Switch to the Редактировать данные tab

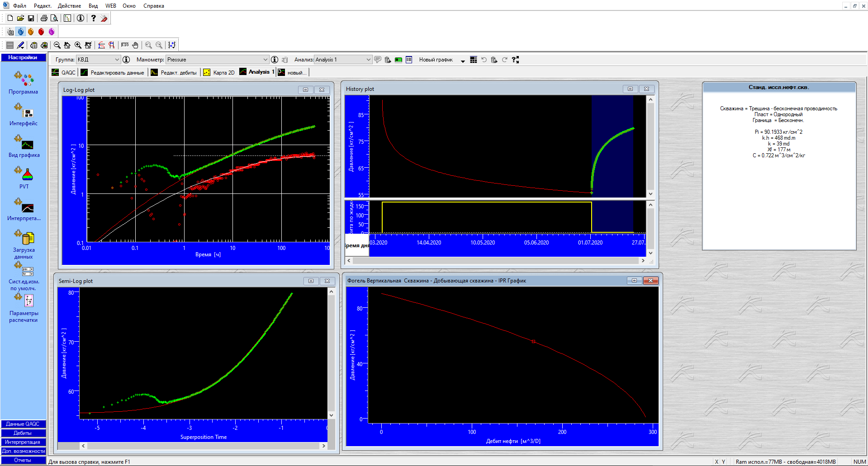coord(113,72)
